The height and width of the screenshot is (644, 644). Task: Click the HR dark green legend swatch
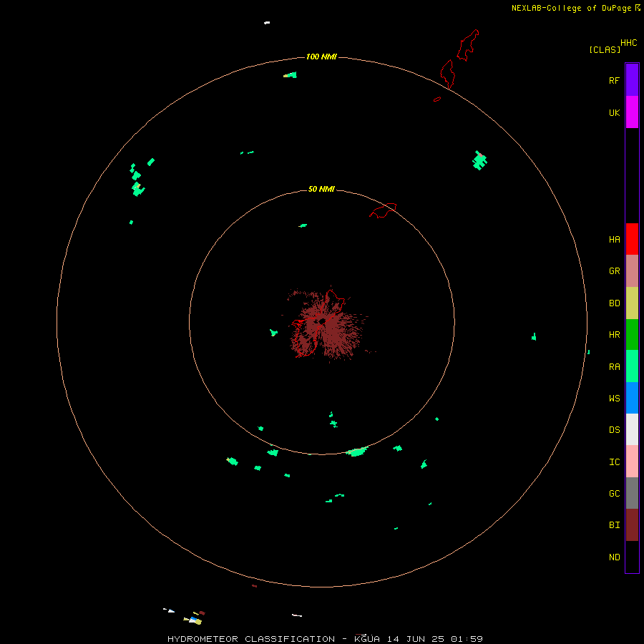tap(632, 335)
